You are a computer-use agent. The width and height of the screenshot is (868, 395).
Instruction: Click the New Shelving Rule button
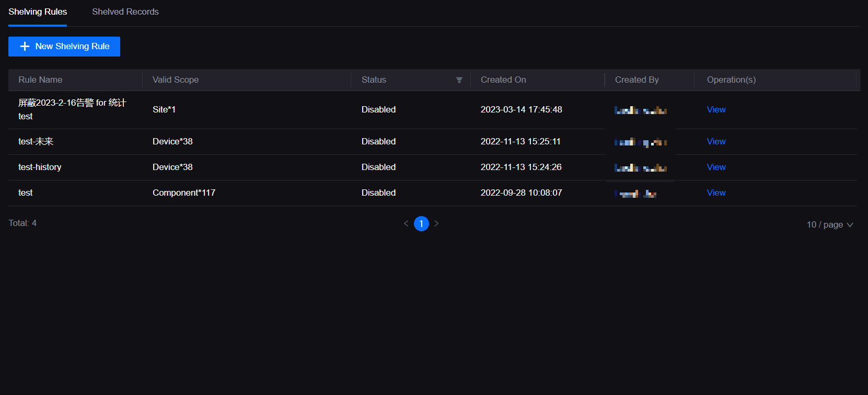(x=64, y=47)
